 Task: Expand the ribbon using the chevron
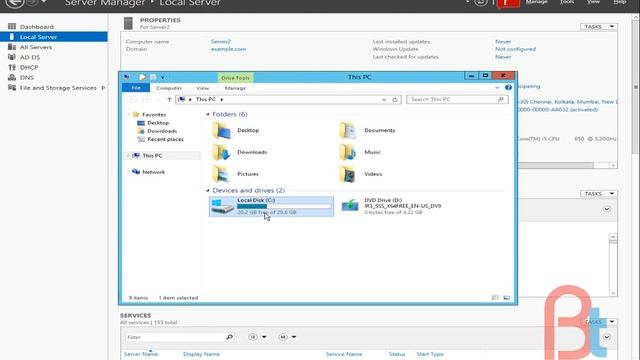point(497,88)
